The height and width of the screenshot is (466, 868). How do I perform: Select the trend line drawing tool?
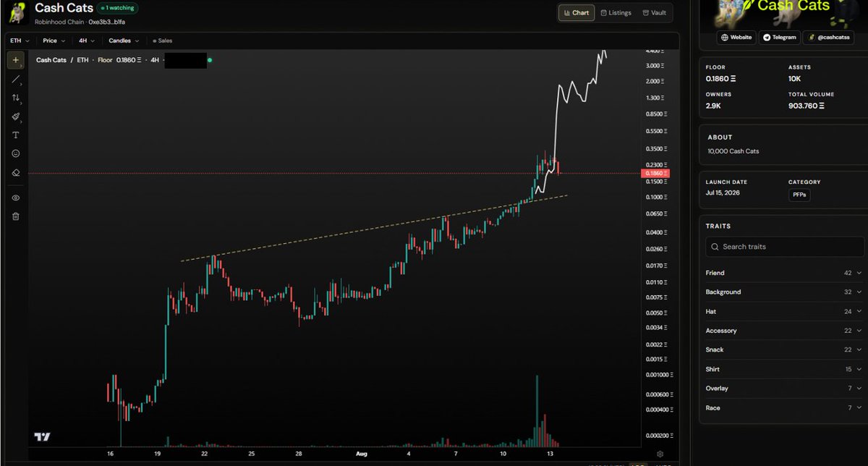(15, 79)
